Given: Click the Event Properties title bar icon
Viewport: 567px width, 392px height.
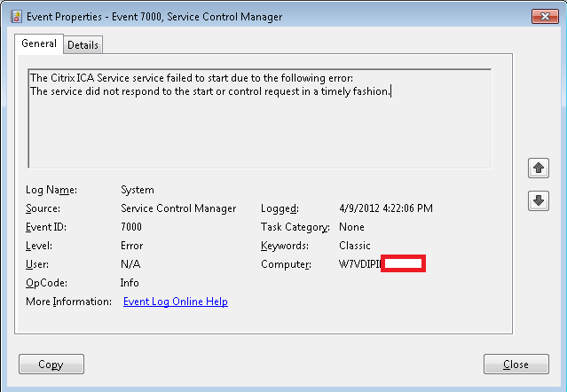Looking at the screenshot, I should [15, 17].
